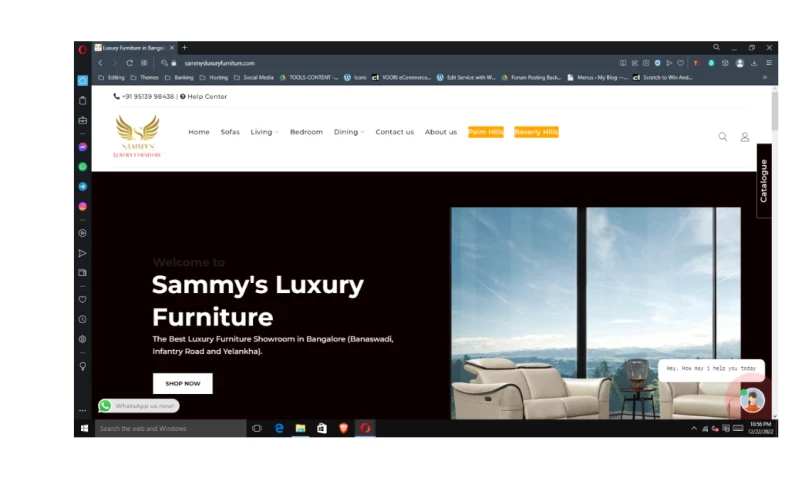This screenshot has width=800, height=480.
Task: Open the TOOLS-CONTENT bookmark
Action: coord(309,78)
